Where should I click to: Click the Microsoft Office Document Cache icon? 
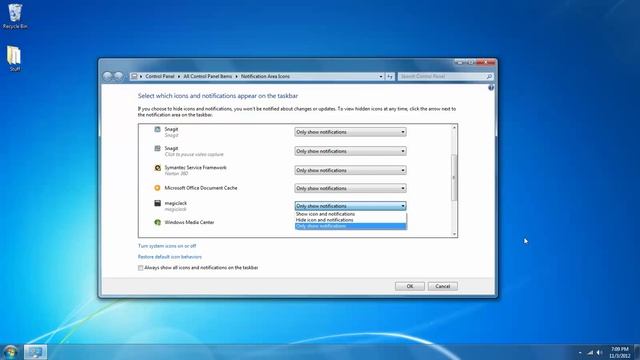[157, 188]
